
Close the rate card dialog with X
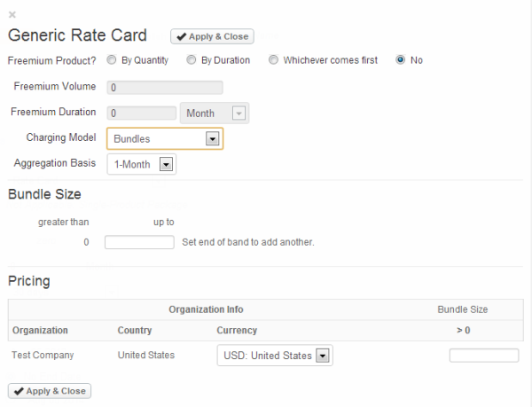point(12,14)
